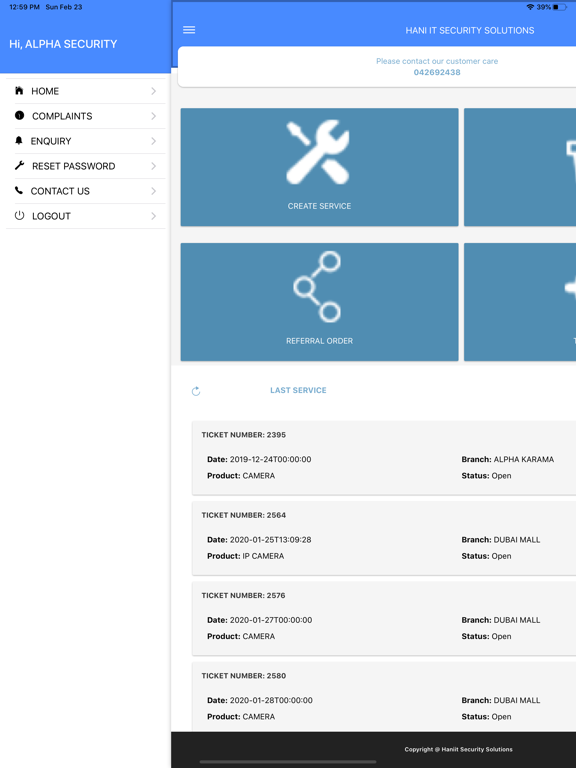The image size is (576, 768).
Task: Click the Enquiry bell icon
Action: coord(19,141)
